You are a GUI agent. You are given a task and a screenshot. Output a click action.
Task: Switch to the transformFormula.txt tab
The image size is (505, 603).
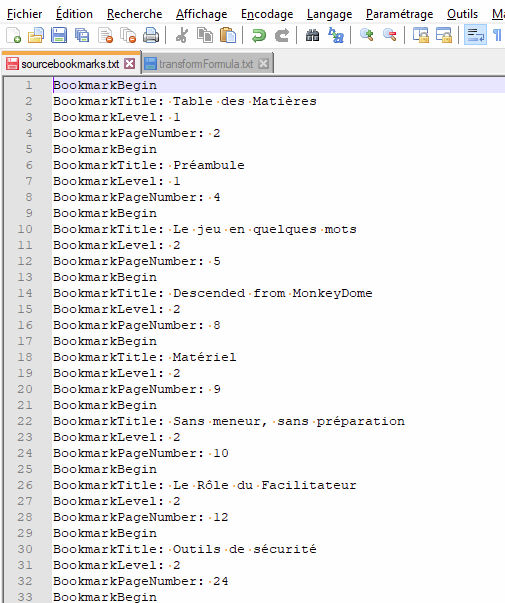[x=206, y=64]
